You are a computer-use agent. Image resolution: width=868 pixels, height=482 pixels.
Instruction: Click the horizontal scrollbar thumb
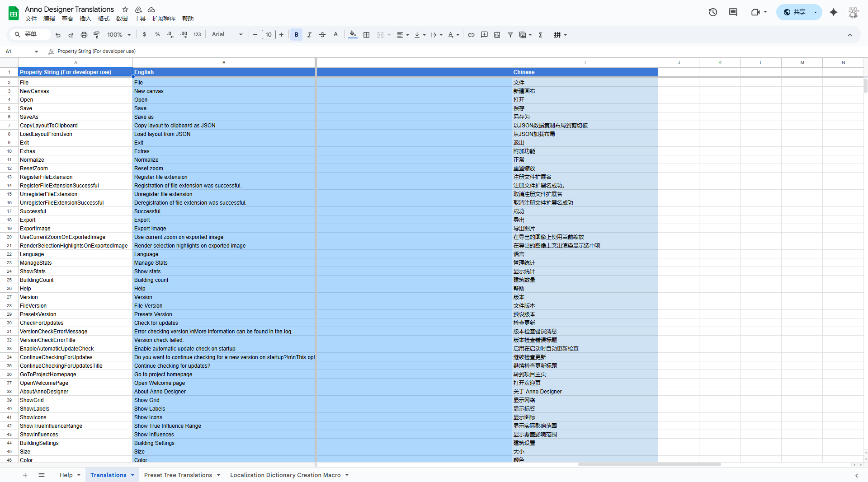(x=649, y=464)
